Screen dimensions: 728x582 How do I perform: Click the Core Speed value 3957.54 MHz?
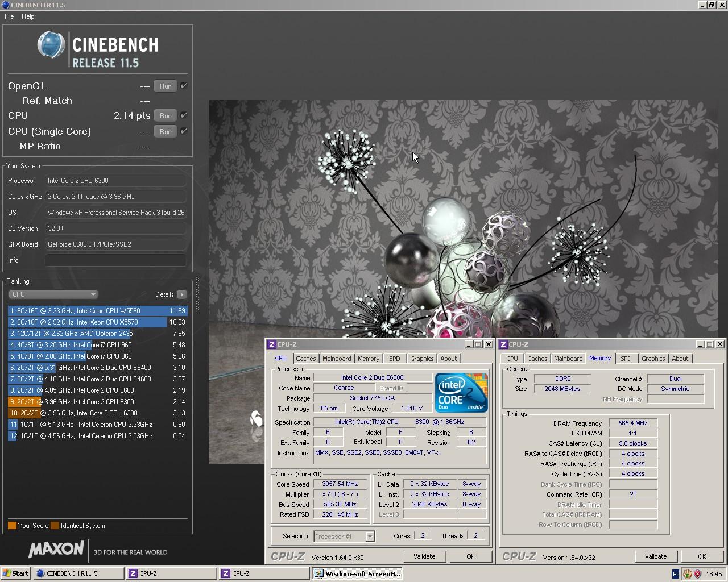click(340, 484)
